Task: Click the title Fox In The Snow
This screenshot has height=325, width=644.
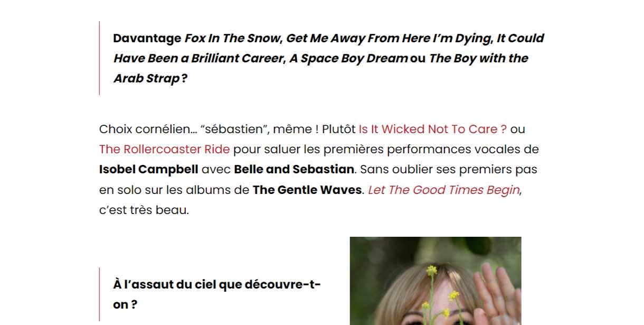Action: [x=233, y=38]
